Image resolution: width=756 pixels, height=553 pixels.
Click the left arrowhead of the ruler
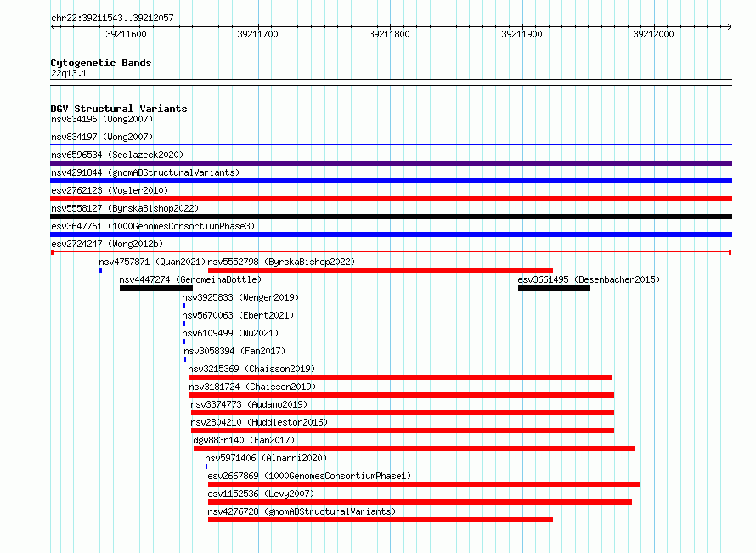[53, 27]
